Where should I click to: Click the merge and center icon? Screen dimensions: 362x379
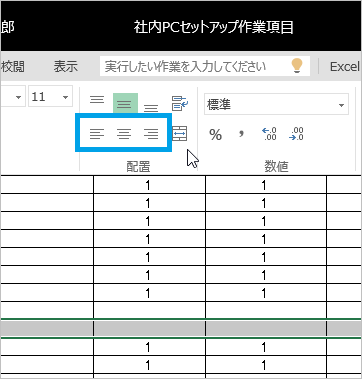pos(180,134)
